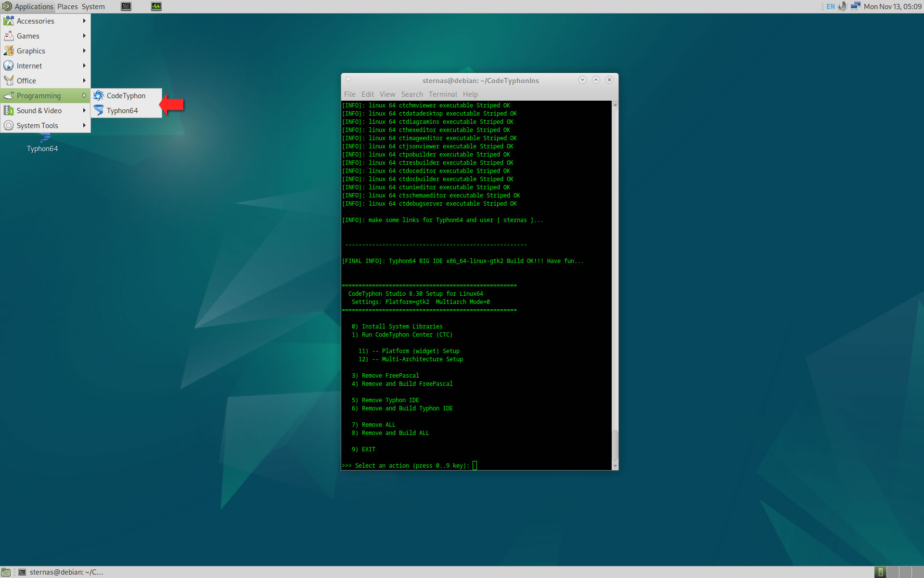Click the Games category icon
This screenshot has width=924, height=578.
9,36
